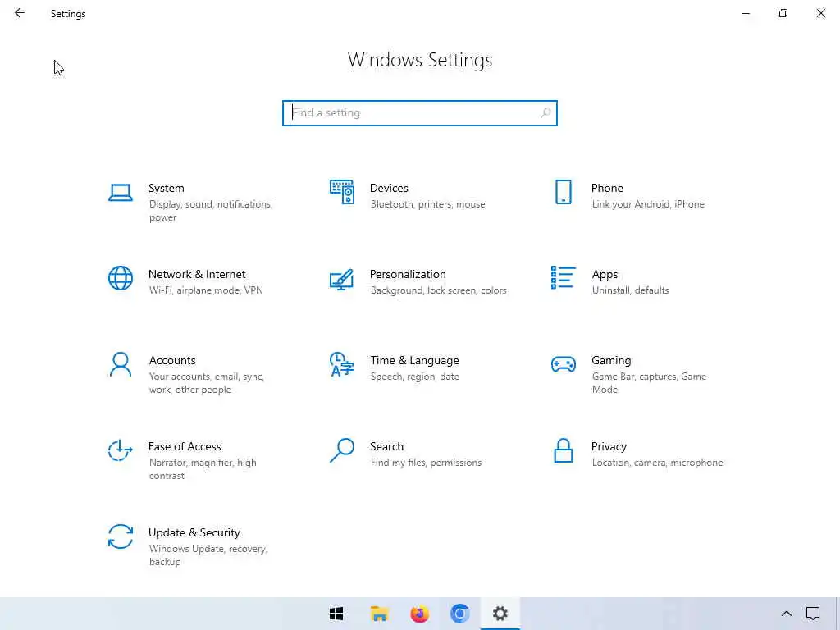The height and width of the screenshot is (630, 840).
Task: Click the 'Location, camera, microphone' description
Action: click(x=657, y=463)
